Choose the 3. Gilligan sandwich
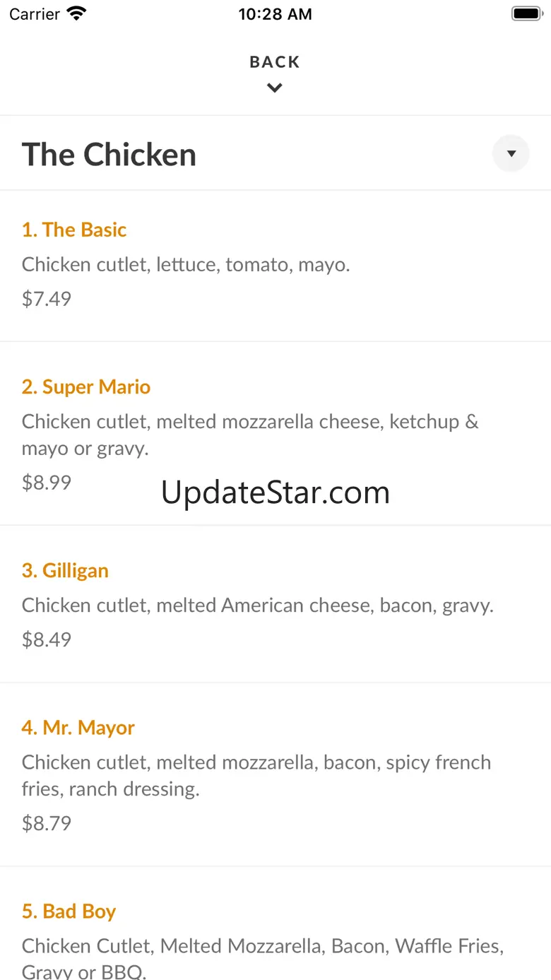Screen dimensions: 551x980 (x=65, y=571)
